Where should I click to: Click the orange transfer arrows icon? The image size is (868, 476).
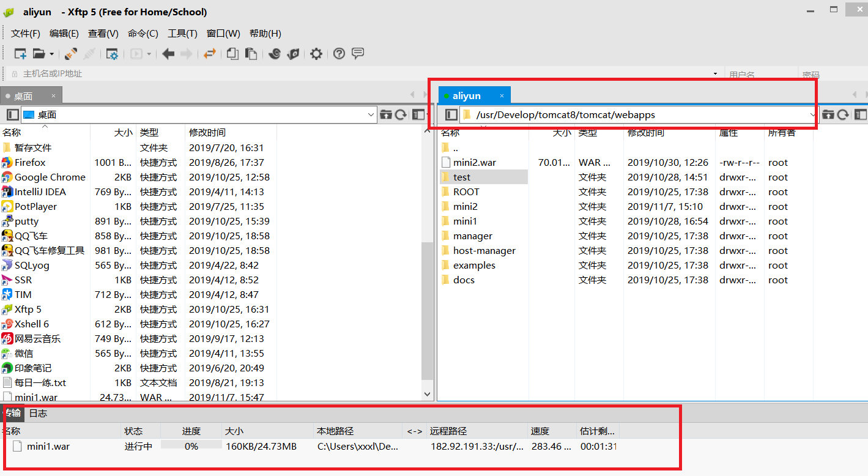pos(210,54)
